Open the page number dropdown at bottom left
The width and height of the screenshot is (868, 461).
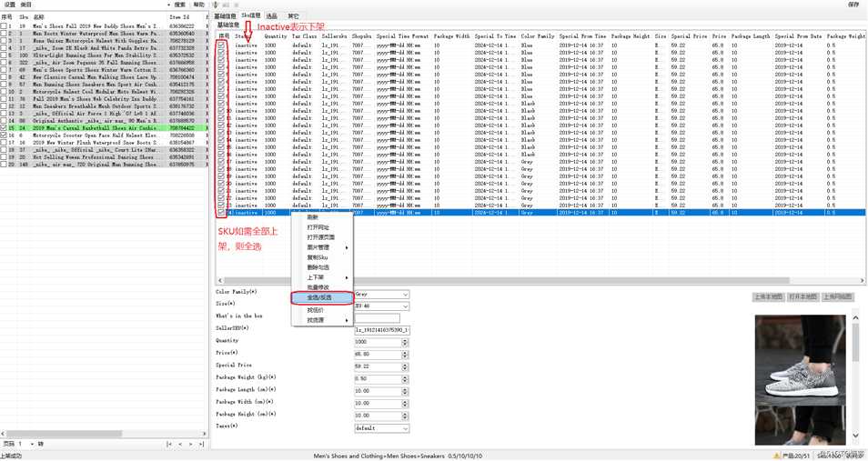coord(32,444)
